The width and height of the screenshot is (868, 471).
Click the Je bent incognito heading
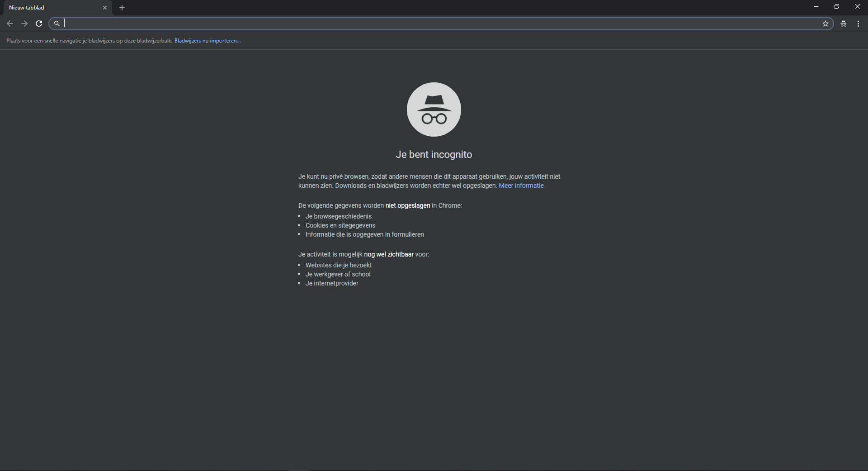[434, 154]
